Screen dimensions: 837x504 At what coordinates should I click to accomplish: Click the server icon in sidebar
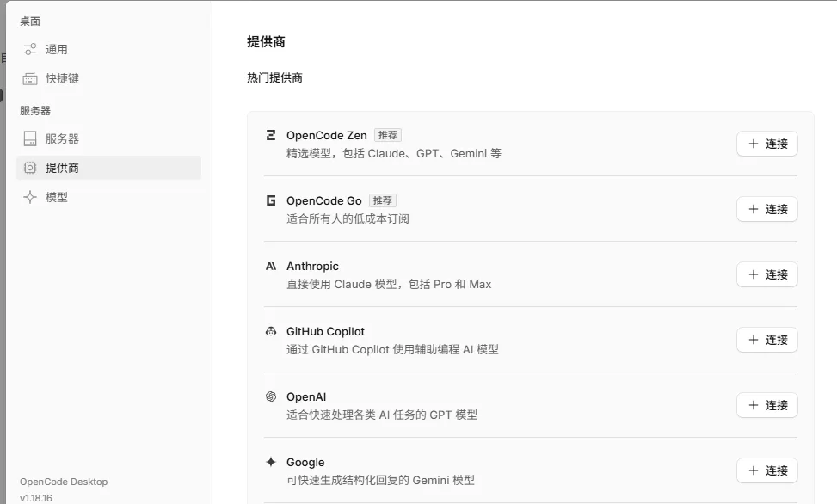30,138
